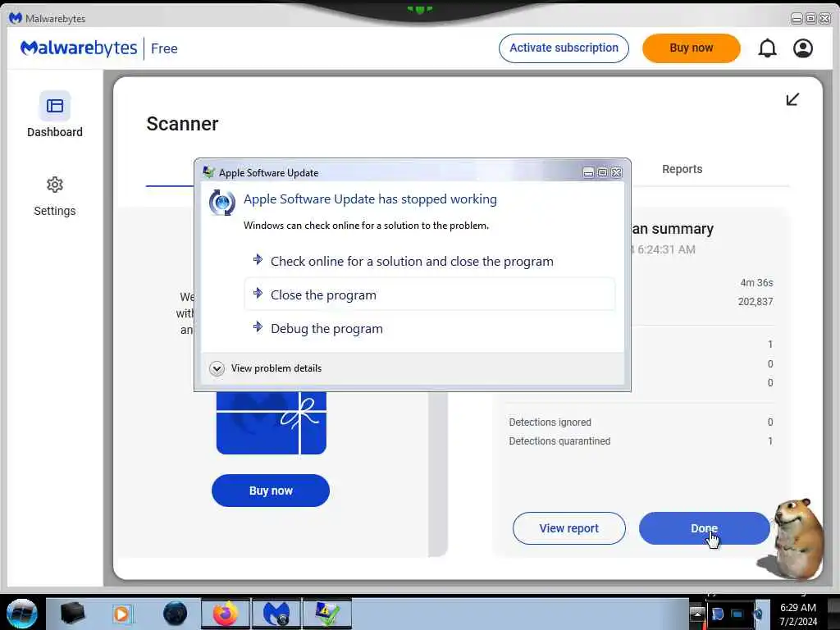Viewport: 840px width, 630px height.
Task: Open the black box taskbar icon
Action: click(72, 614)
